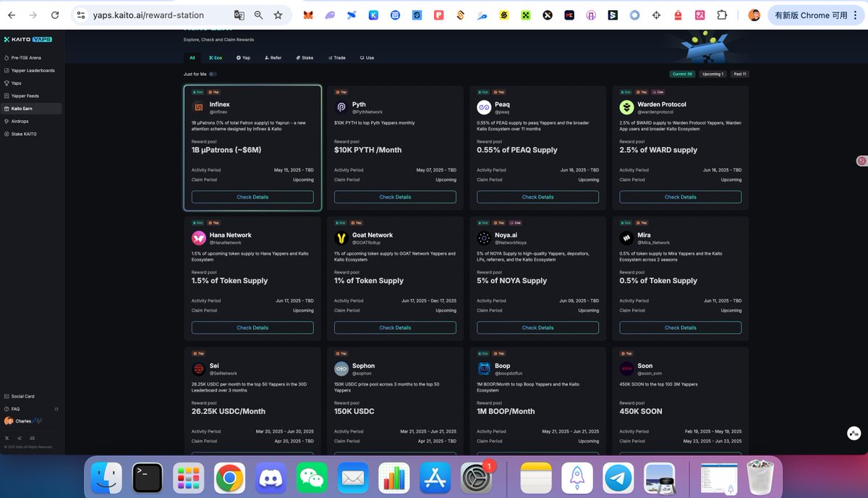Open Social Card in sidebar

[x=32, y=397]
